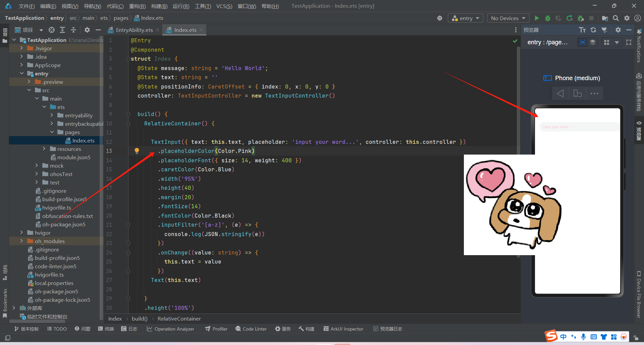Screen dimensions: 644x345
Task: Open IDE settings gear in top toolbar
Action: (627, 18)
